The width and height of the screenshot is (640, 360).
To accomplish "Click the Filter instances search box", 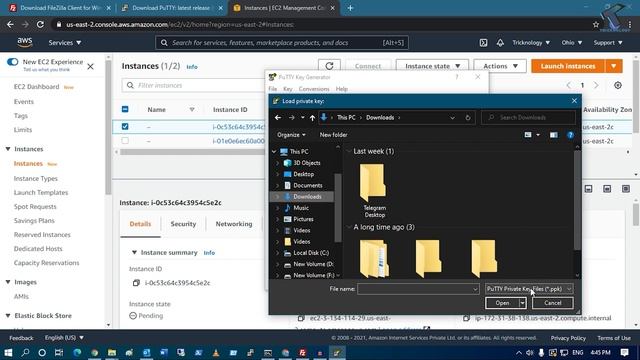I will pos(194,85).
